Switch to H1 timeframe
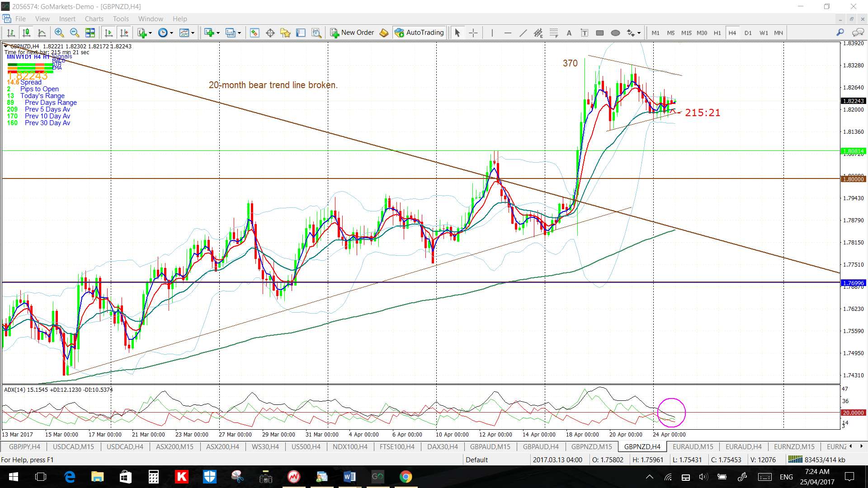 717,33
